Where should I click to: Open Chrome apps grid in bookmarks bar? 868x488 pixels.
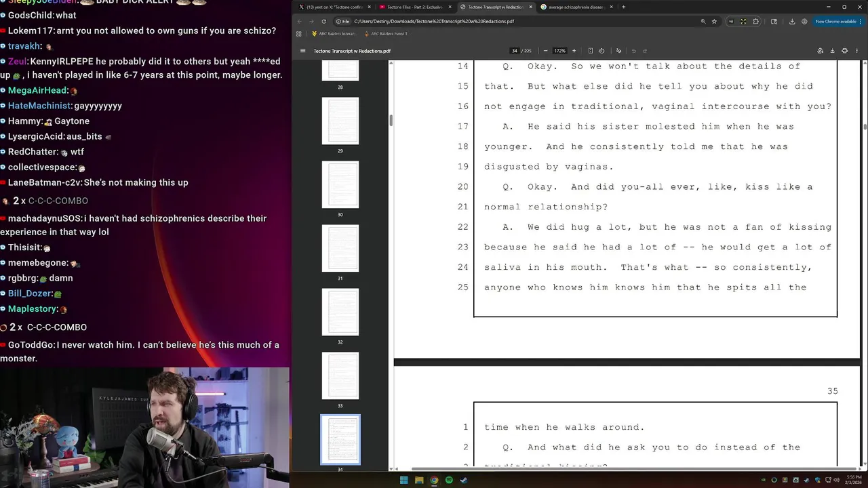point(298,33)
